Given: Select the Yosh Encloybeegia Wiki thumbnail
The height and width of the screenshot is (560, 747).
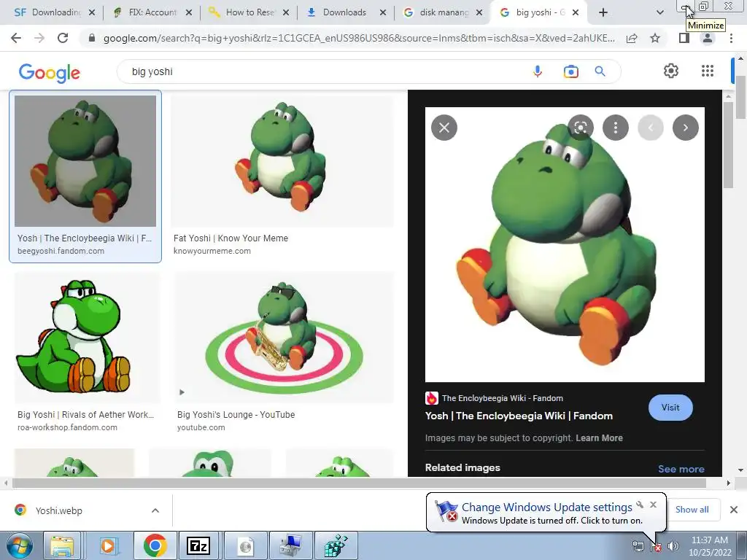Looking at the screenshot, I should point(85,161).
